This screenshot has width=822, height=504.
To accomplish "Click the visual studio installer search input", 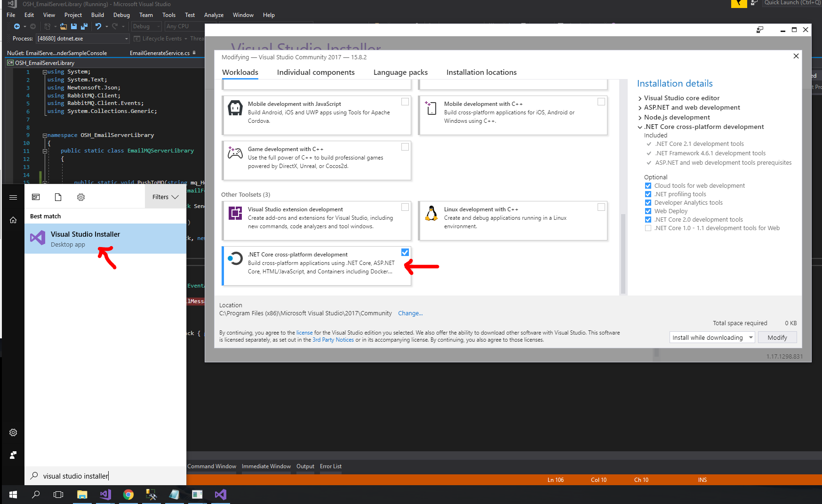I will [105, 476].
